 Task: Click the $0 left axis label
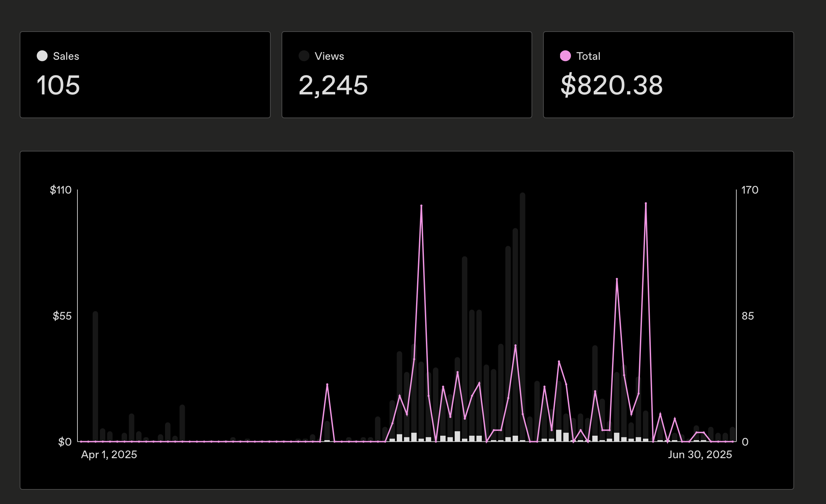tap(65, 442)
